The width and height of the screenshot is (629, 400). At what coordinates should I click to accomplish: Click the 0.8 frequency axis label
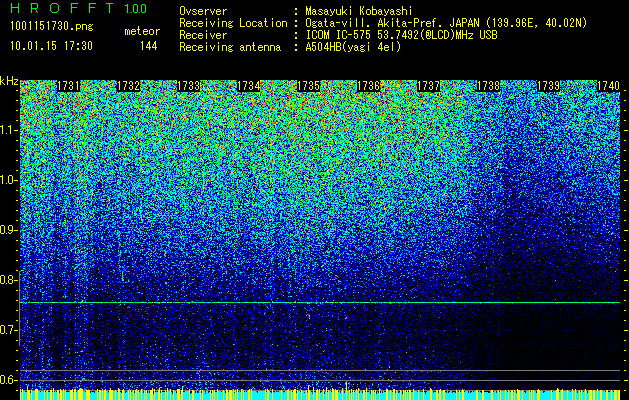[x=9, y=280]
